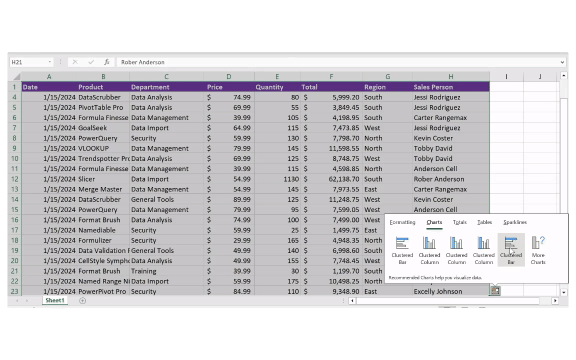Screen dimensions: 576x360
Task: Click the 11,598.55 total cell
Action: click(x=332, y=148)
